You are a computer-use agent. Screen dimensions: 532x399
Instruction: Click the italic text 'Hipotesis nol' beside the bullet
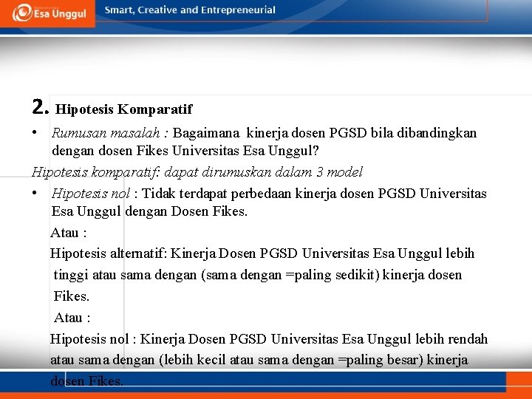[x=91, y=194]
